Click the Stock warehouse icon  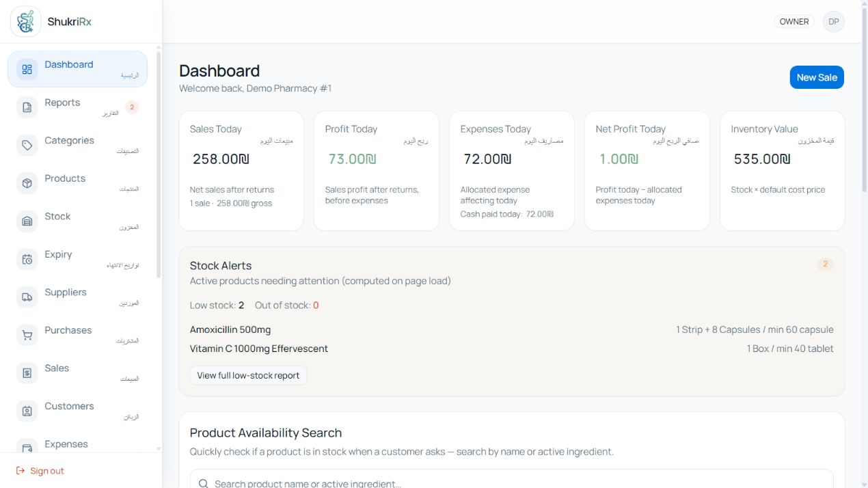[27, 221]
